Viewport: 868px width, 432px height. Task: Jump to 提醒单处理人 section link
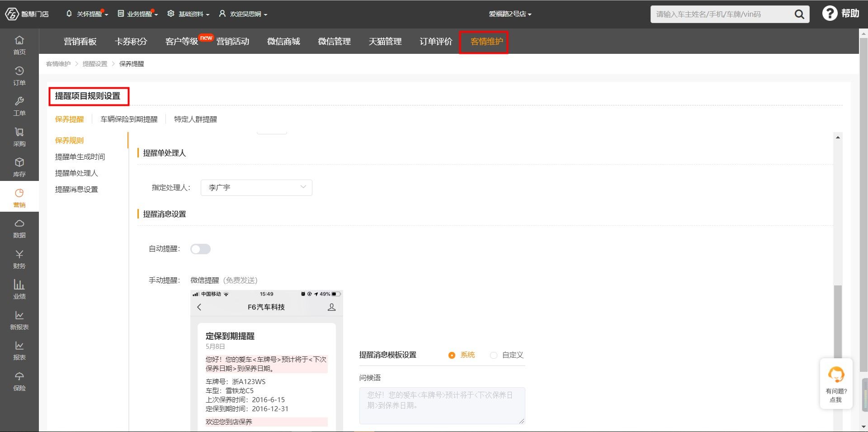pos(76,173)
